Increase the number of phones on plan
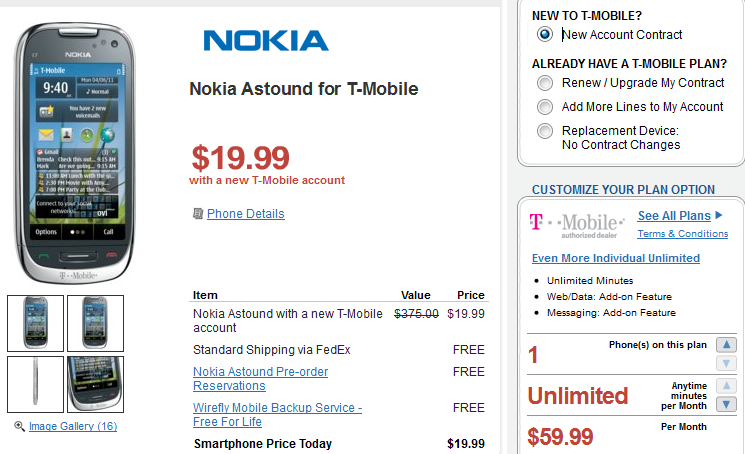Viewport: 745px width, 454px height. click(x=727, y=346)
